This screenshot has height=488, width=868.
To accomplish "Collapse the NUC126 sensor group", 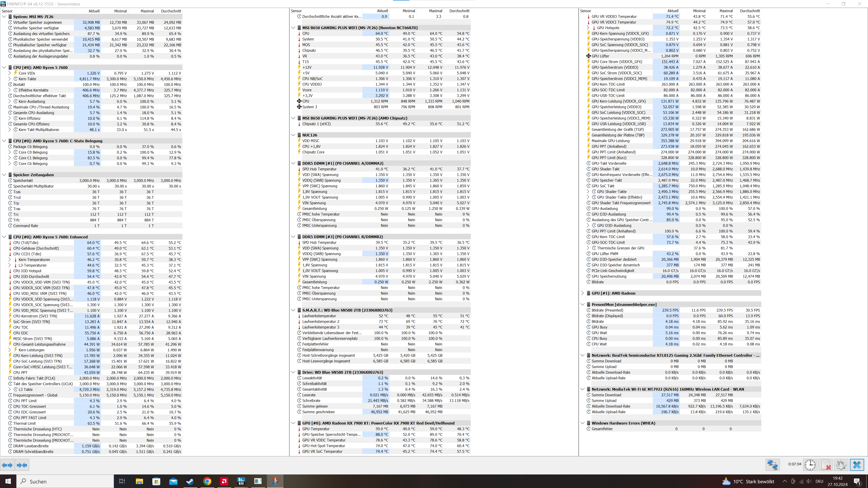I will click(x=293, y=135).
